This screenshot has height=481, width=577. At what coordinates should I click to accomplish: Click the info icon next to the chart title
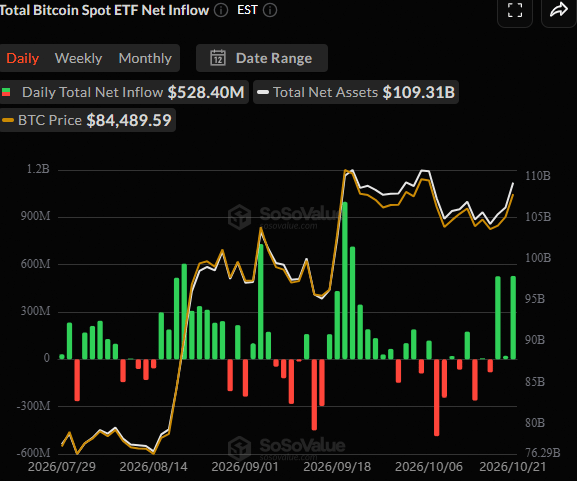pos(221,10)
